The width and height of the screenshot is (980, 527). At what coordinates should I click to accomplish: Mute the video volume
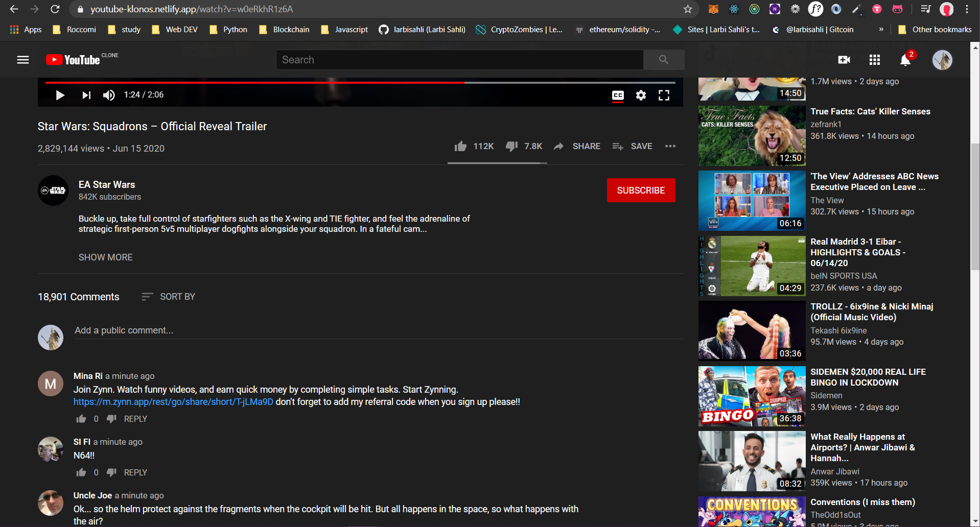(109, 95)
